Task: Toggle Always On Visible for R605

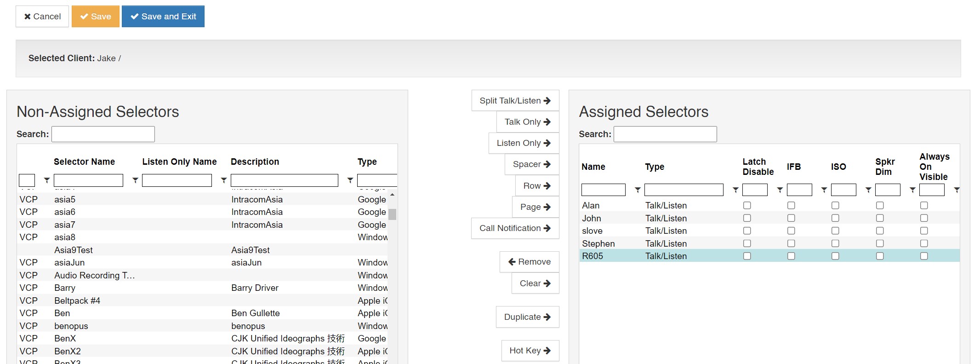Action: pyautogui.click(x=924, y=256)
